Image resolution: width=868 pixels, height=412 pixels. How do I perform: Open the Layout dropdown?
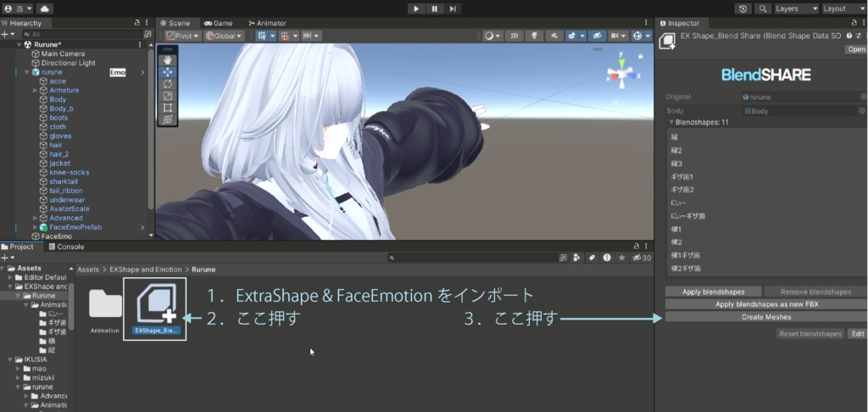842,8
